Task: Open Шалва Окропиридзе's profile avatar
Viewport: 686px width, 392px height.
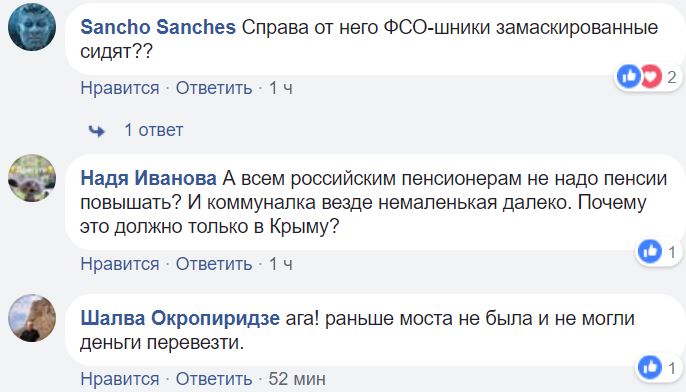Action: [32, 318]
